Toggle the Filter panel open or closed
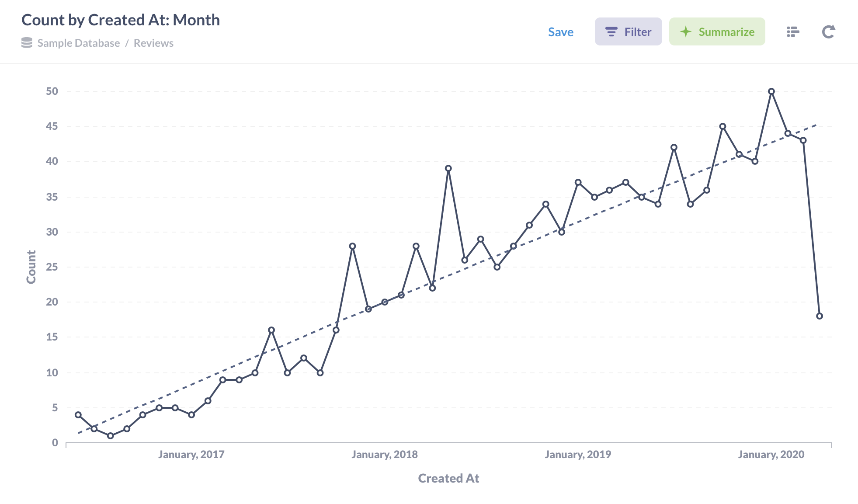The image size is (858, 504). coord(628,31)
